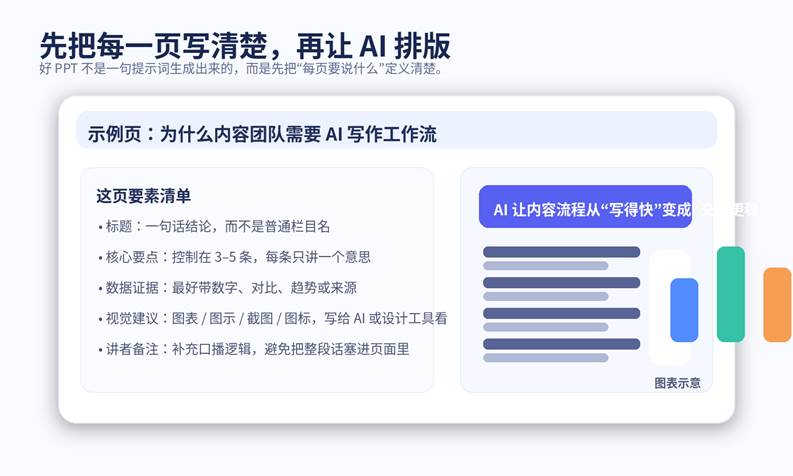
Task: Click the 图表示意 caption
Action: 677,383
